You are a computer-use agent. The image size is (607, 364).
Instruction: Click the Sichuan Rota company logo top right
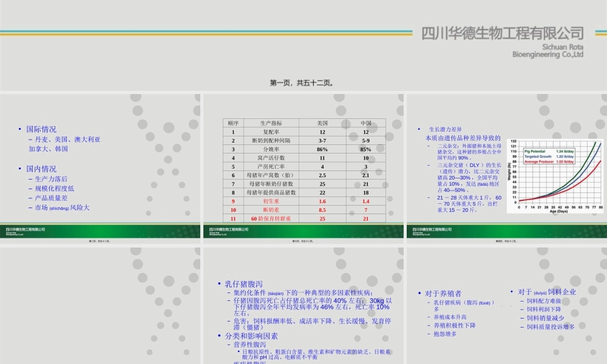(x=503, y=33)
